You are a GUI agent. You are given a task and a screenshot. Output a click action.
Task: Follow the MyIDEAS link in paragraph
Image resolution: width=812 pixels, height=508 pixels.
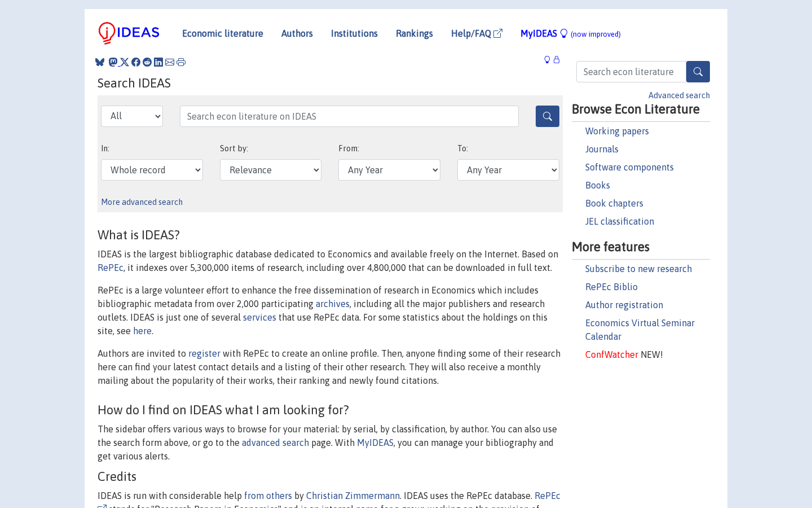(x=375, y=443)
